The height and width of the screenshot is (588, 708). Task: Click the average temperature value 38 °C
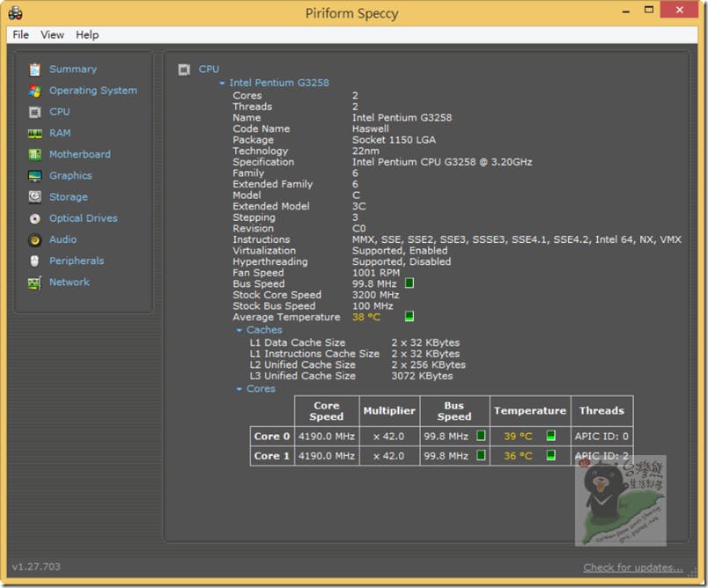[x=366, y=317]
